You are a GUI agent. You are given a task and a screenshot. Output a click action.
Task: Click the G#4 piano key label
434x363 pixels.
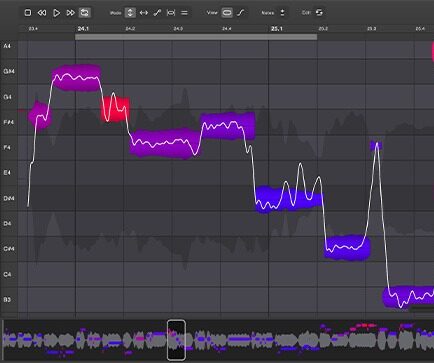pyautogui.click(x=9, y=71)
